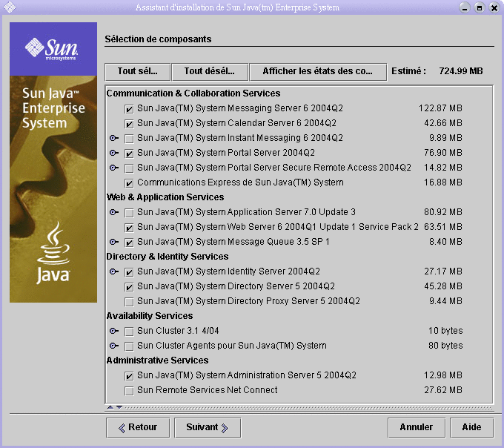Open the window menu icon in title bar
The image size is (504, 448).
pos(10,7)
